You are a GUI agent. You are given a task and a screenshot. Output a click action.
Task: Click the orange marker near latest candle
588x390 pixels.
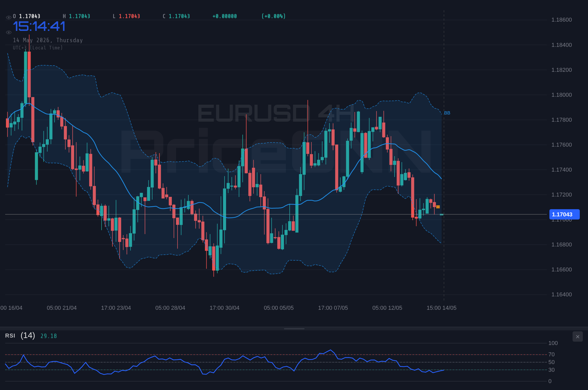click(x=438, y=207)
